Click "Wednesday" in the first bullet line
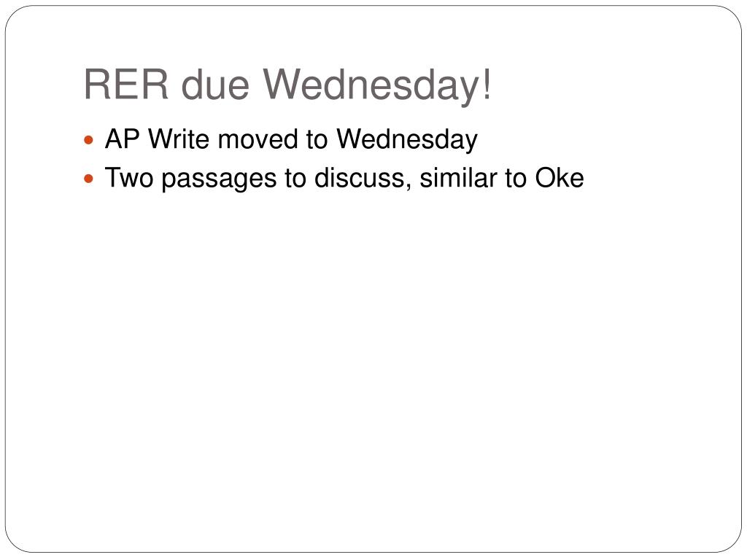 tap(407, 141)
